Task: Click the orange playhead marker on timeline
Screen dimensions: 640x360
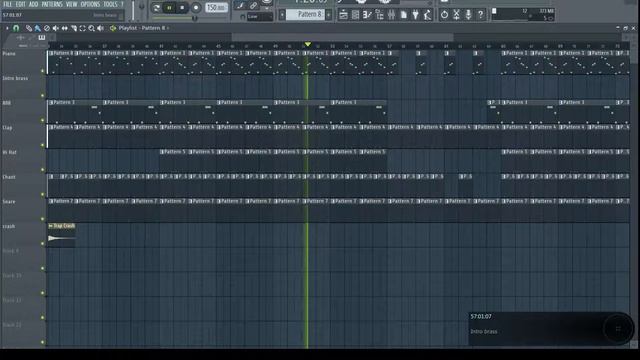Action: [x=308, y=44]
